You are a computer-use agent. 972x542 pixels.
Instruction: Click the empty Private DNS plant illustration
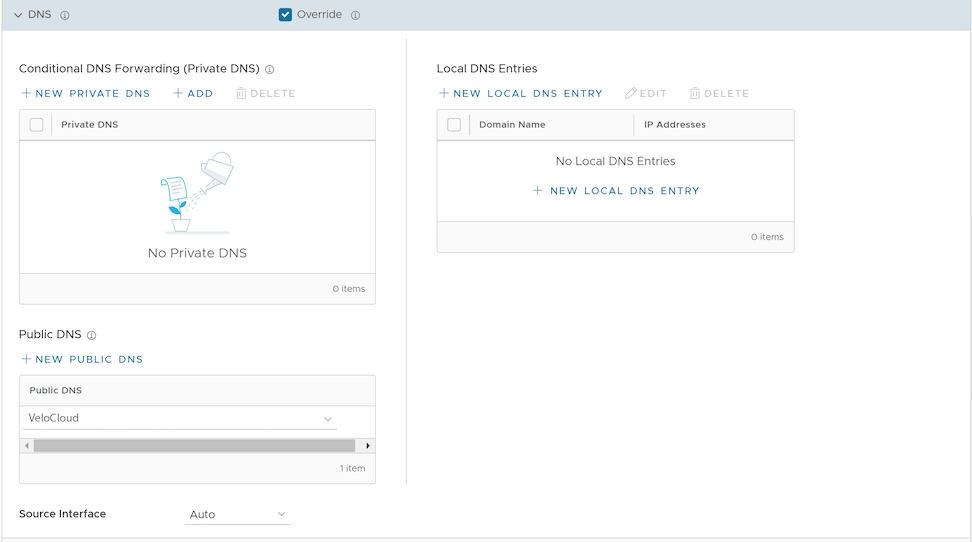pyautogui.click(x=197, y=192)
